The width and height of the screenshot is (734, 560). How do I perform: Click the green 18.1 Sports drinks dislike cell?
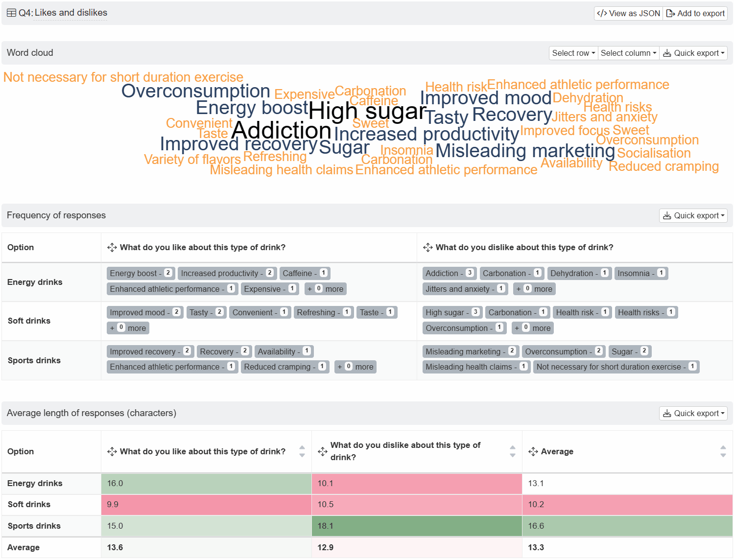coord(417,526)
